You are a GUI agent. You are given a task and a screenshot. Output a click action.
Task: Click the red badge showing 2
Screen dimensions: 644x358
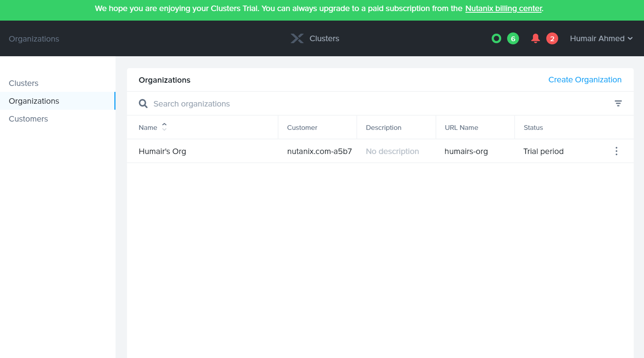click(x=552, y=38)
